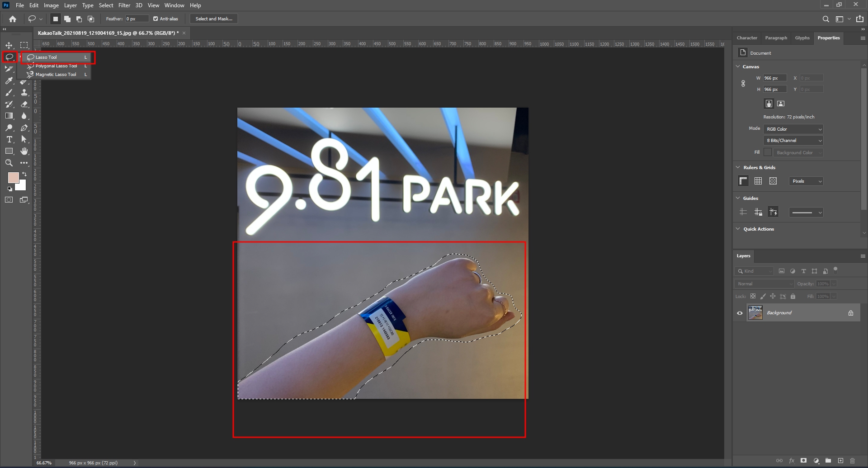Screen dimensions: 868x468
Task: Select the Gradient tool
Action: [x=9, y=116]
